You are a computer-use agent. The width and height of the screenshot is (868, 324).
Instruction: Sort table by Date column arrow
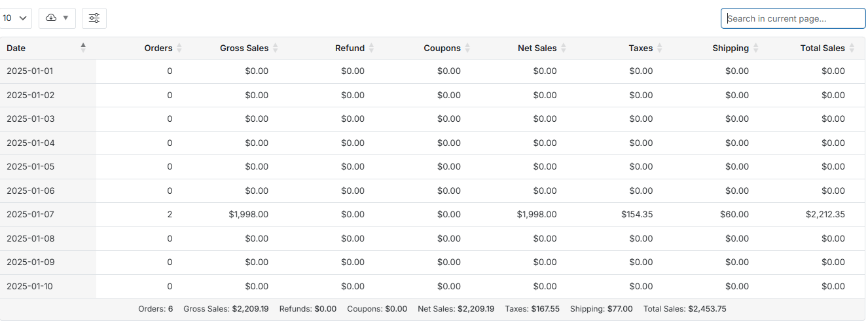click(83, 48)
